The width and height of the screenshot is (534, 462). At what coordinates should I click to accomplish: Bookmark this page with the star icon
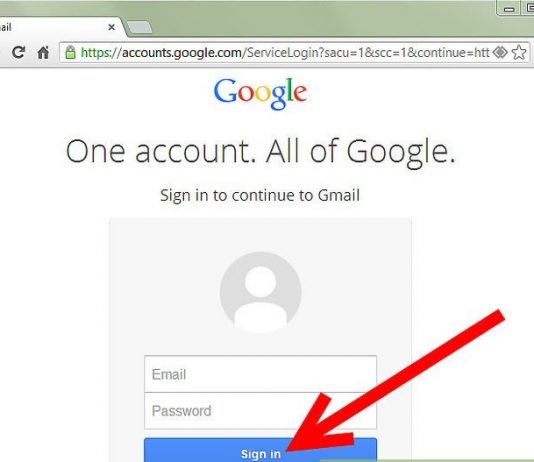pos(519,52)
